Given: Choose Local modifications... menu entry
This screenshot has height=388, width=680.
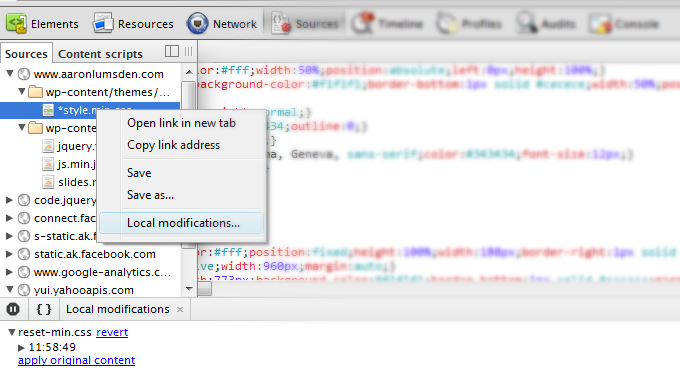Looking at the screenshot, I should click(x=182, y=223).
